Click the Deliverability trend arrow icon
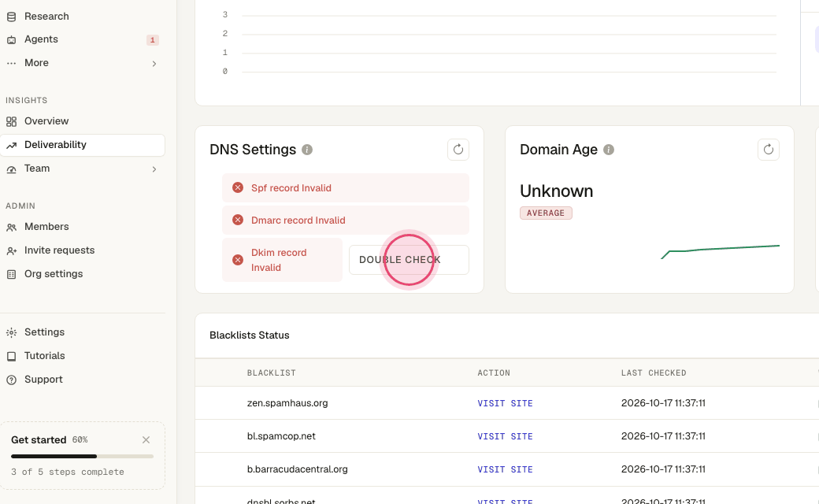 (x=12, y=145)
